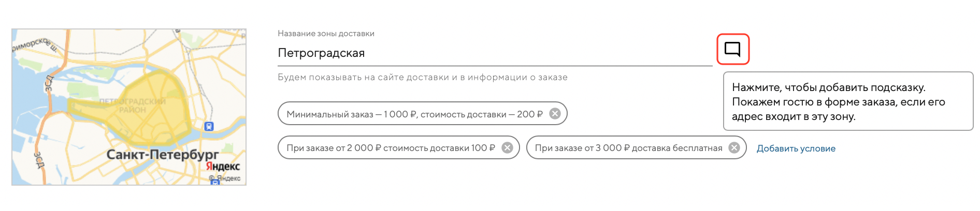The width and height of the screenshot is (980, 211).
Task: Click the Петроградский район label on map
Action: tap(133, 106)
